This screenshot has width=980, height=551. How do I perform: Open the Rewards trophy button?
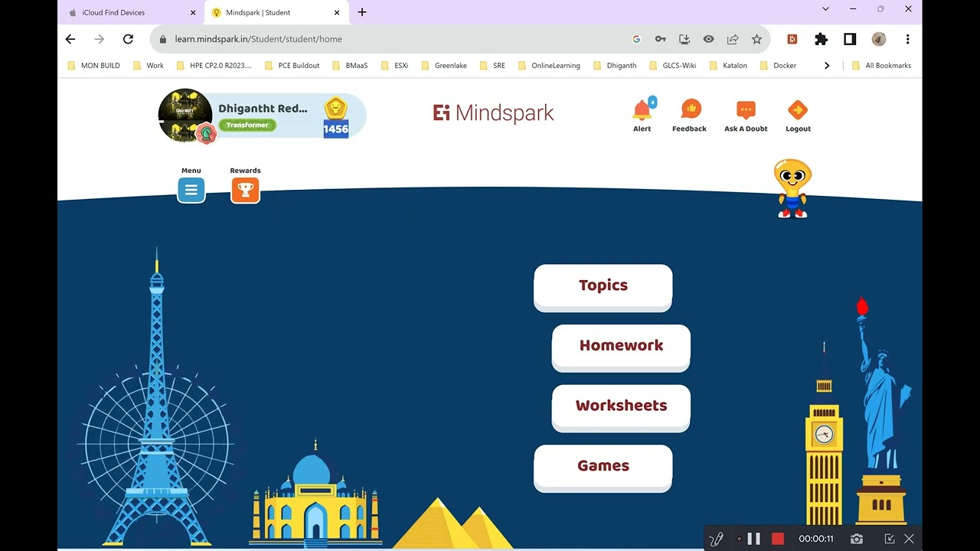point(245,190)
